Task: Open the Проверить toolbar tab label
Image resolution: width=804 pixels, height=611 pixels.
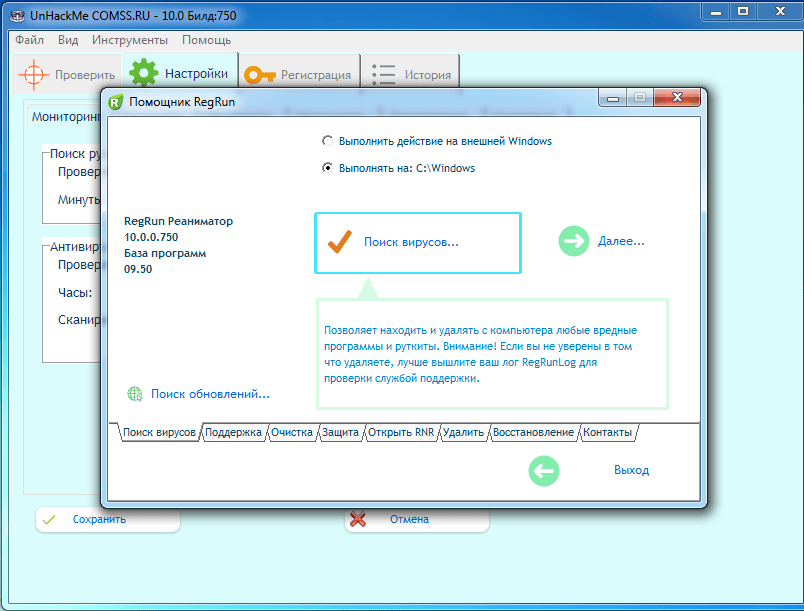Action: 85,75
